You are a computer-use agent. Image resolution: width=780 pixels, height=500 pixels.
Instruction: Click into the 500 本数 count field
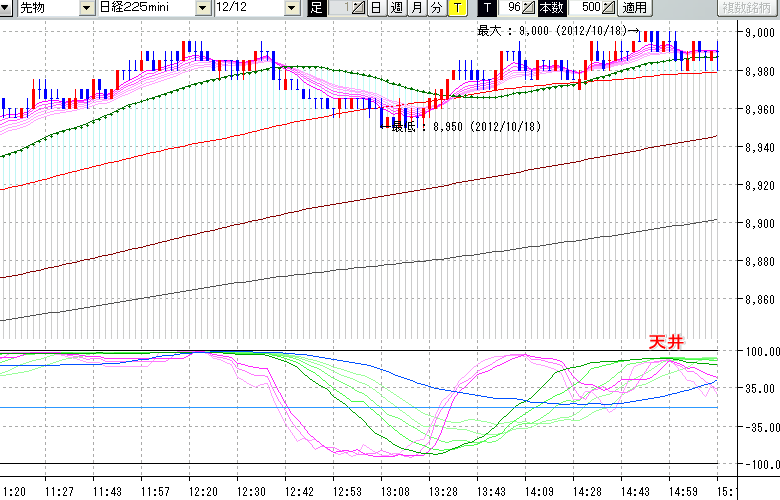pyautogui.click(x=589, y=8)
